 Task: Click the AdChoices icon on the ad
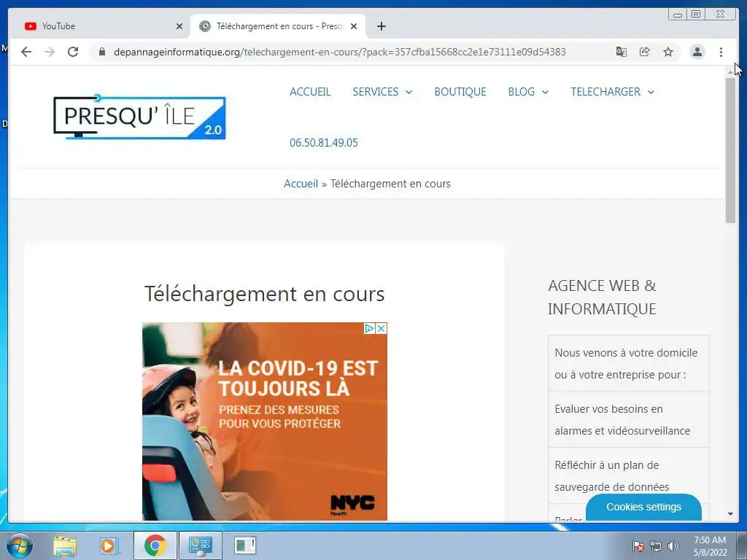(369, 328)
